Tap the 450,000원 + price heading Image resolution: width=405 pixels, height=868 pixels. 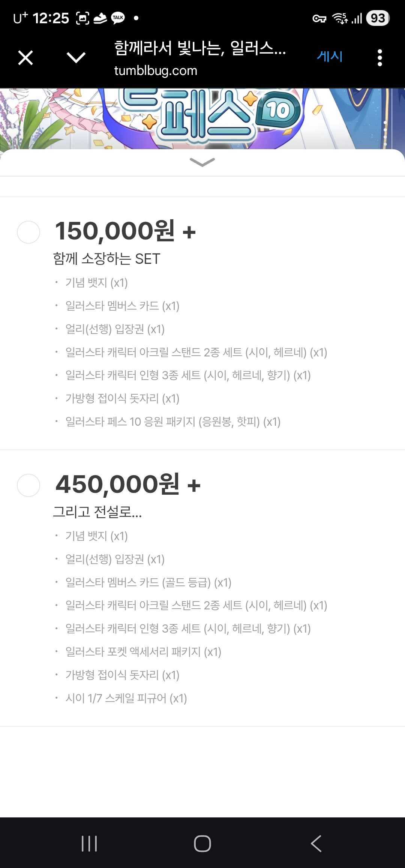[x=128, y=484]
